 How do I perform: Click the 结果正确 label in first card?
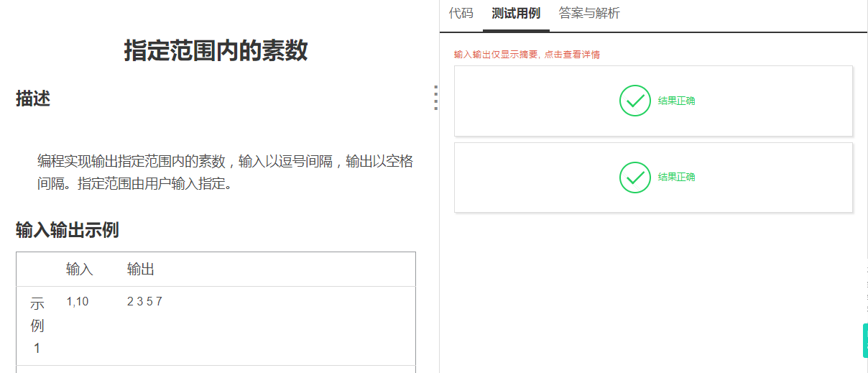(x=677, y=101)
